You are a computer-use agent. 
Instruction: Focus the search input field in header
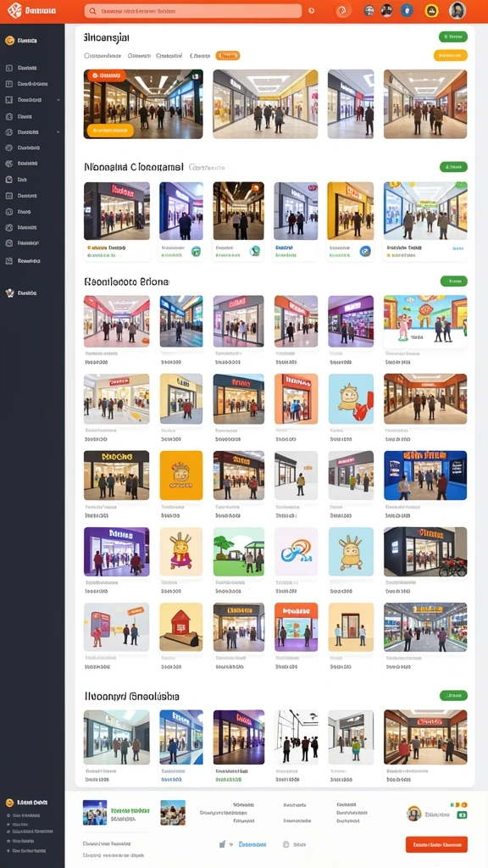(193, 10)
